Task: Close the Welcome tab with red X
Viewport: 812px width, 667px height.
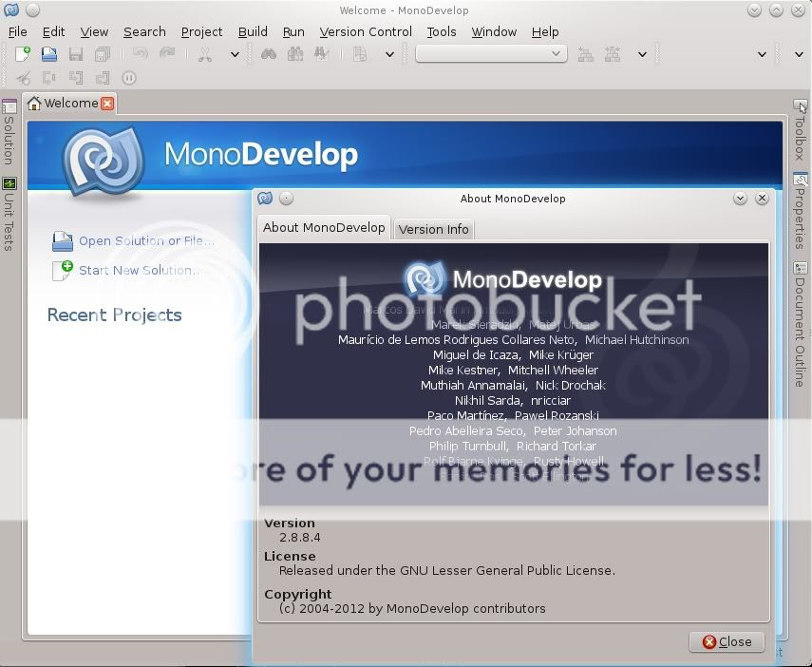Action: (x=107, y=104)
